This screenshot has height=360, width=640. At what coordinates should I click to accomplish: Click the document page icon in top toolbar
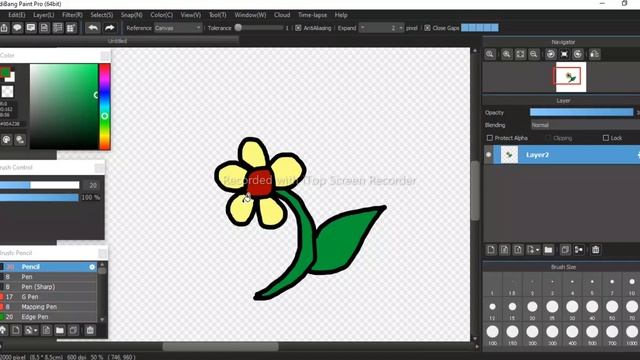(x=44, y=28)
